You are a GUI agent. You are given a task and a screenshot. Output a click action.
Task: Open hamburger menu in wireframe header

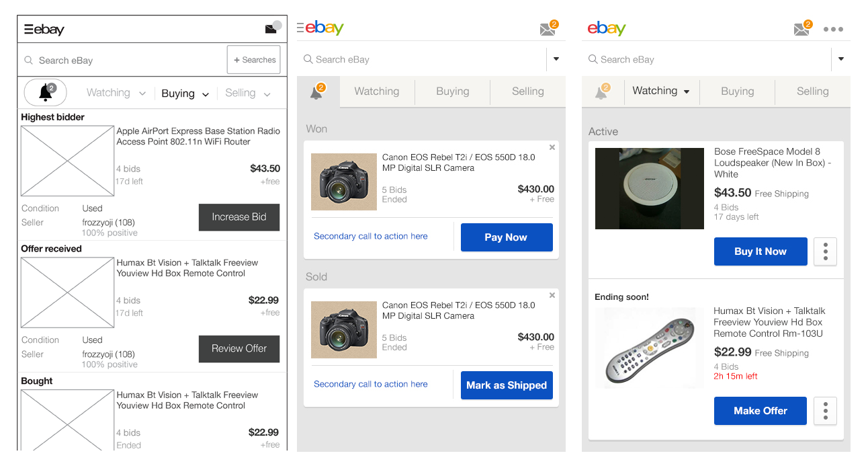pos(28,29)
